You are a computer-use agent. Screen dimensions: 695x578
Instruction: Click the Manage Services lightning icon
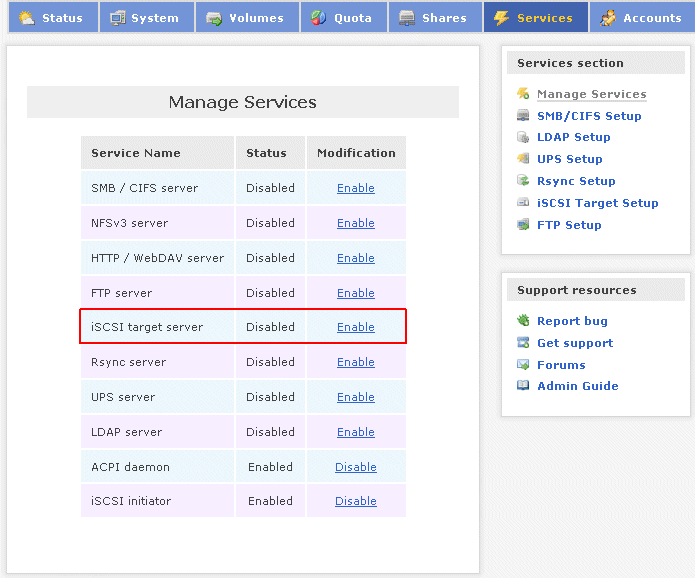pos(523,94)
